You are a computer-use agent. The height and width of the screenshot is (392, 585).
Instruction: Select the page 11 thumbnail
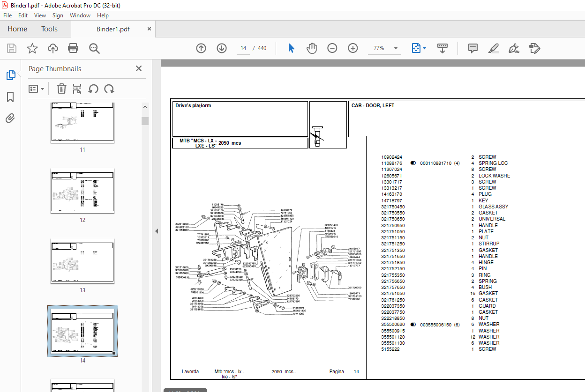(82, 122)
